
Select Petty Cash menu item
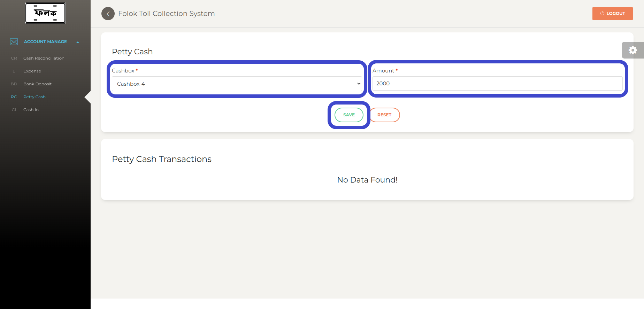click(34, 97)
